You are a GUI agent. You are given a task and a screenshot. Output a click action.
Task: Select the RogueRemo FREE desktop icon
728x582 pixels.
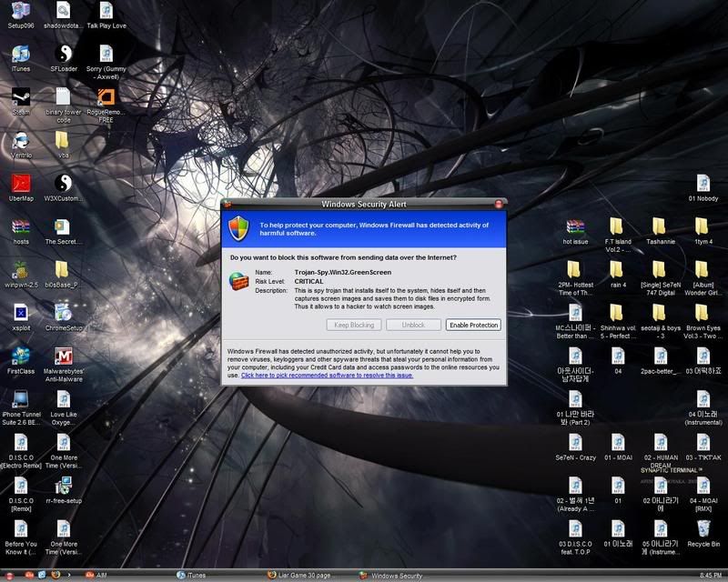[x=106, y=97]
